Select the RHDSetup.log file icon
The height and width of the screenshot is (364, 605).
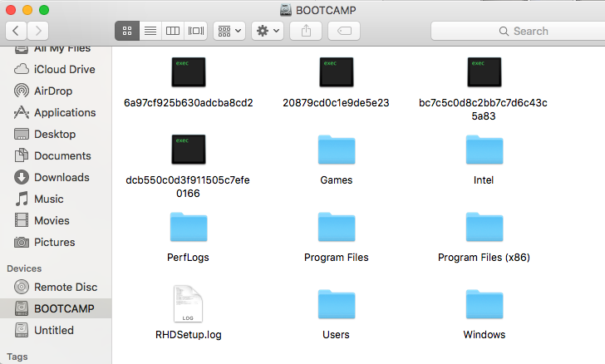(189, 304)
